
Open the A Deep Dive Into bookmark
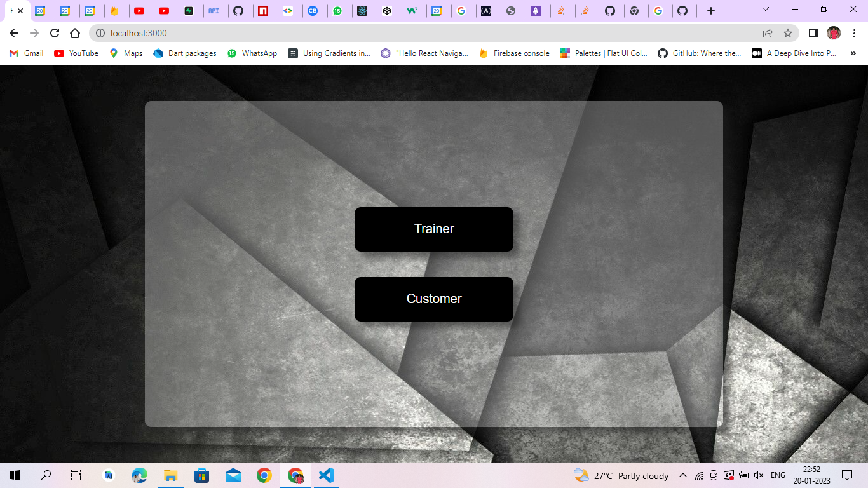794,53
